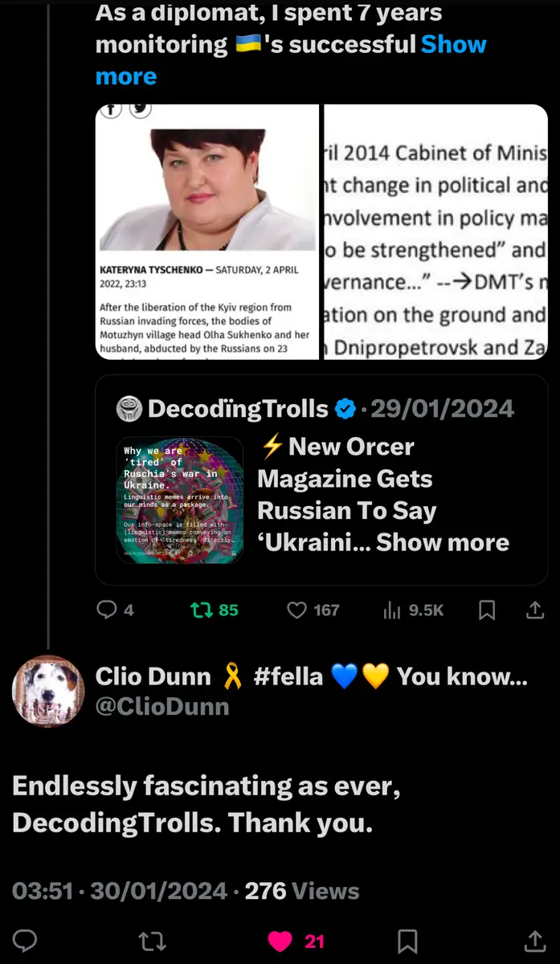Share Clio Dunn's tweet

click(x=534, y=940)
